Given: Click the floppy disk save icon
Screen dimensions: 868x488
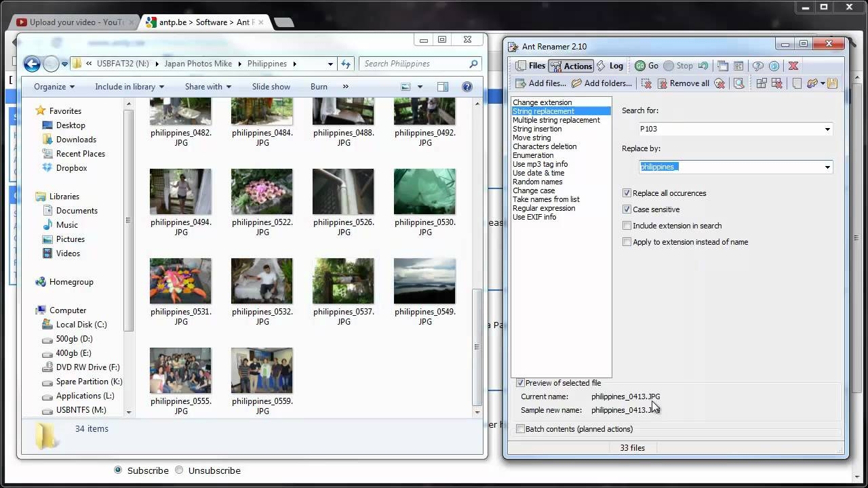Looking at the screenshot, I should pyautogui.click(x=832, y=83).
